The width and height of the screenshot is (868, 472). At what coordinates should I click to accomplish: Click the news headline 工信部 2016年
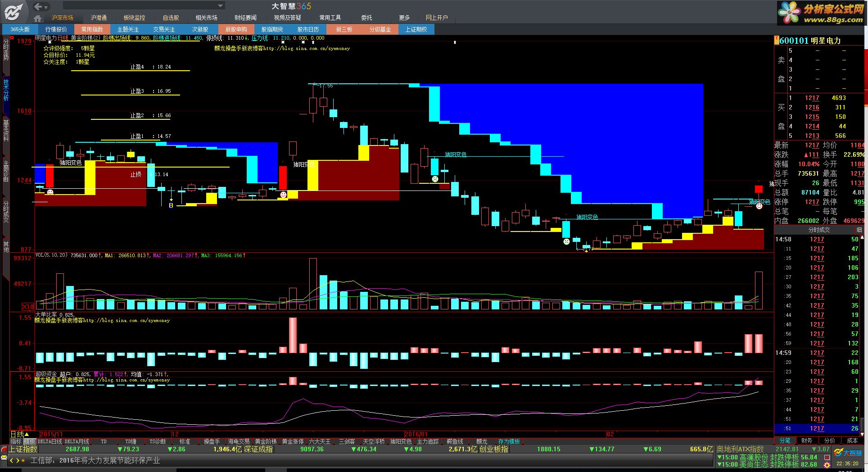pos(95,460)
